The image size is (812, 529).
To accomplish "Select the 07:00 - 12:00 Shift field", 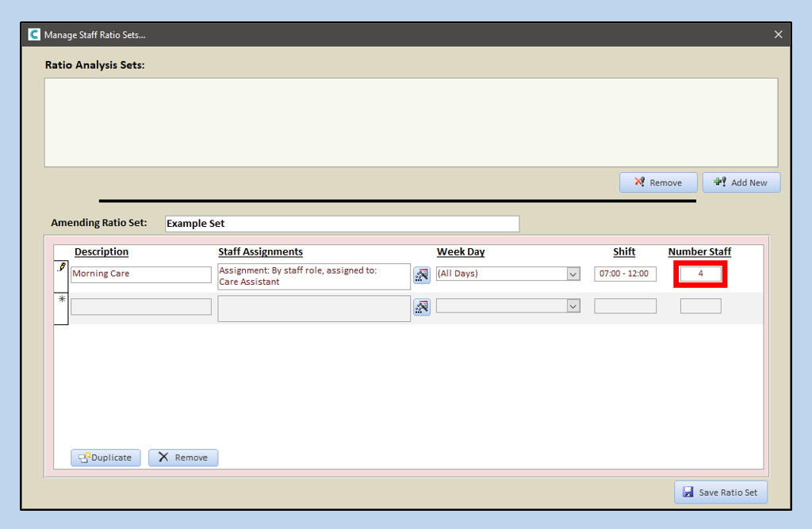I will pyautogui.click(x=625, y=274).
